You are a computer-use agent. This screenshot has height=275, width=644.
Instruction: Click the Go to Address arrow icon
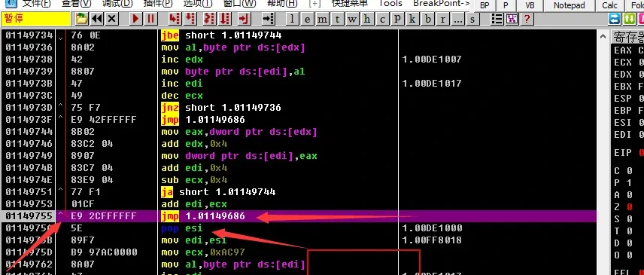268,19
